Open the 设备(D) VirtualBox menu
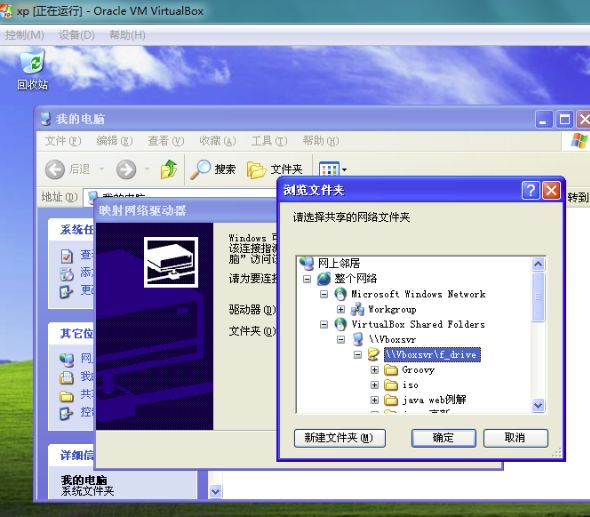Screen dimensions: 590x517 pos(76,35)
